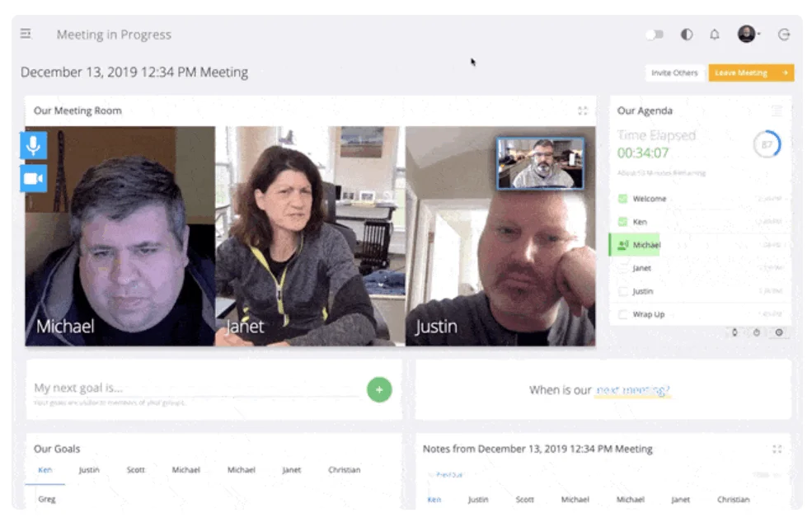The height and width of the screenshot is (532, 812).
Task: Turn off the video camera button
Action: 34,179
